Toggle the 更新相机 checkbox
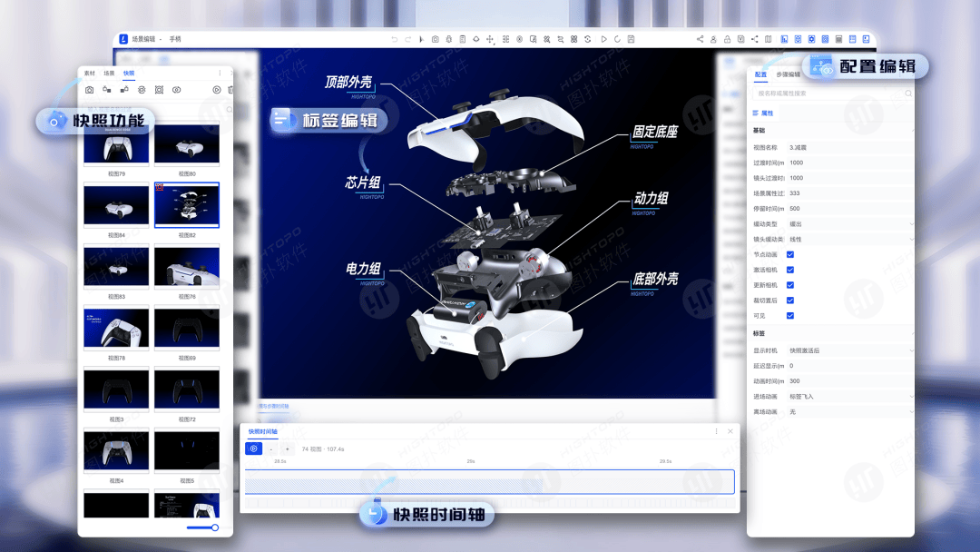Screen dimensions: 980x552 click(790, 285)
